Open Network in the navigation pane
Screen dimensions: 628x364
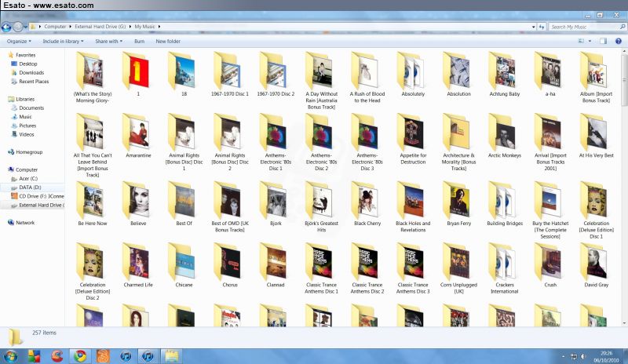coord(25,222)
